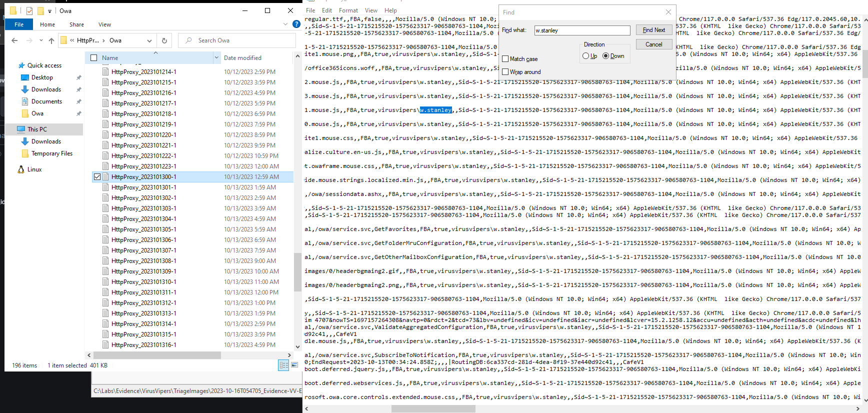This screenshot has width=868, height=413.
Task: Open Explorer help question mark icon
Action: pyautogui.click(x=296, y=24)
